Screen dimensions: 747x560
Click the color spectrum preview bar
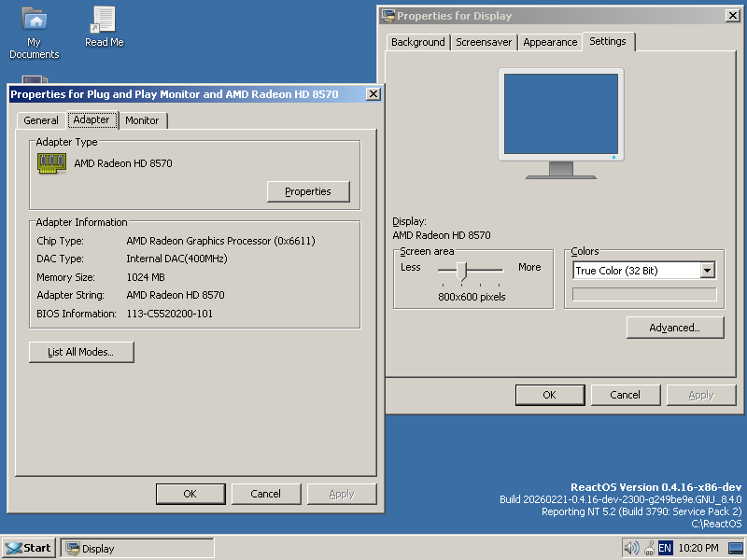tap(644, 294)
